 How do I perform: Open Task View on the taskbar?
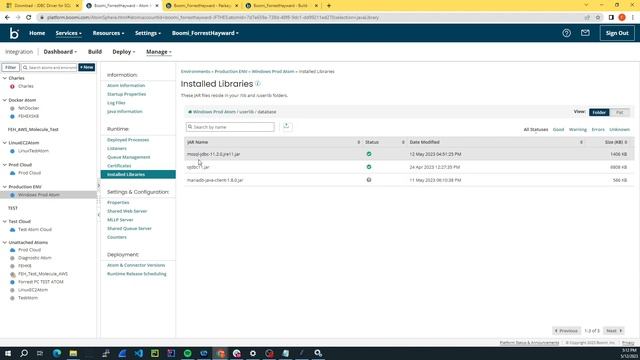(40, 353)
